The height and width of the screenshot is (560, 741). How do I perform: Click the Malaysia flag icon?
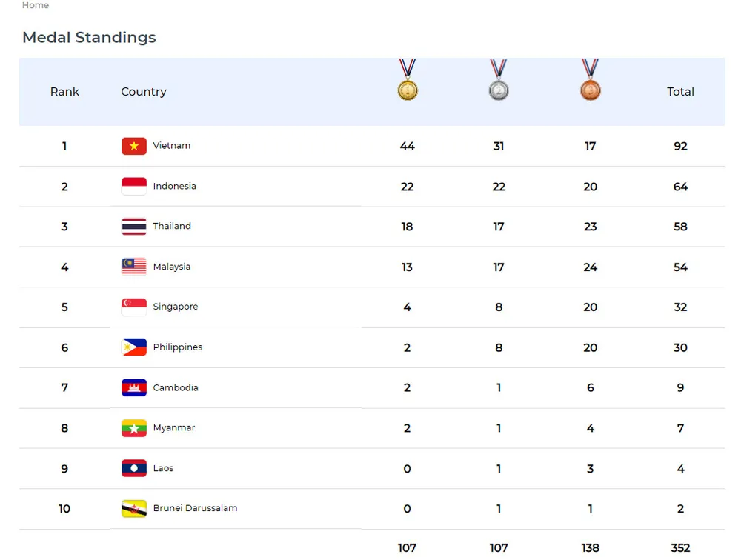(x=134, y=267)
